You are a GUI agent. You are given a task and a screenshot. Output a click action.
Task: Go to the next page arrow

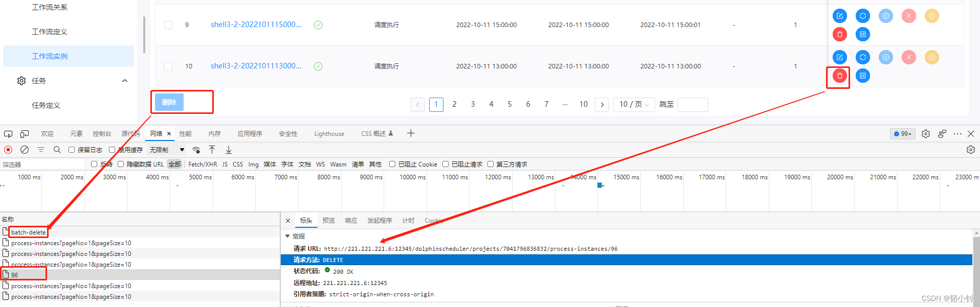click(602, 104)
